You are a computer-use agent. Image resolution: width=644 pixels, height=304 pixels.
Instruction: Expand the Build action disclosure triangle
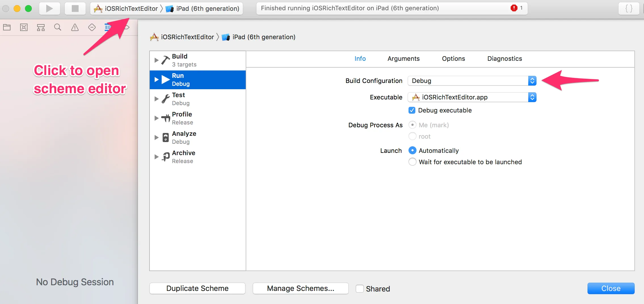click(x=156, y=60)
